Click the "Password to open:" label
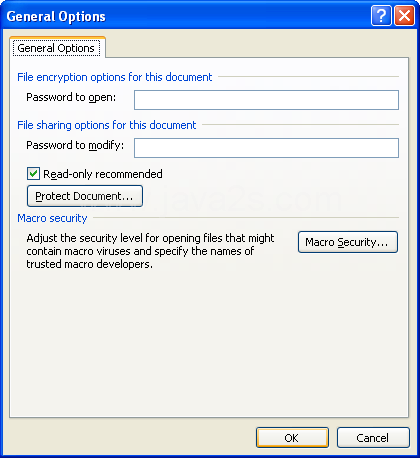 (x=71, y=97)
